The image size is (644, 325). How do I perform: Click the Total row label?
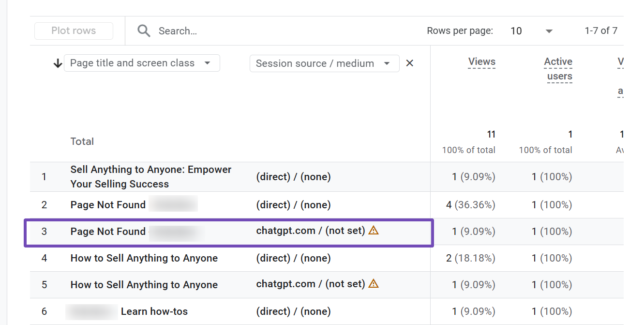tap(82, 141)
